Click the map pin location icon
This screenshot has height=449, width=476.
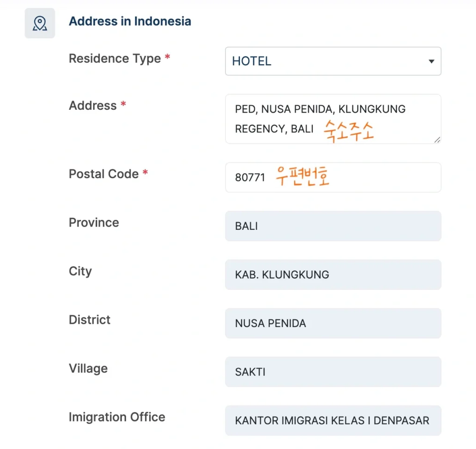pyautogui.click(x=40, y=23)
